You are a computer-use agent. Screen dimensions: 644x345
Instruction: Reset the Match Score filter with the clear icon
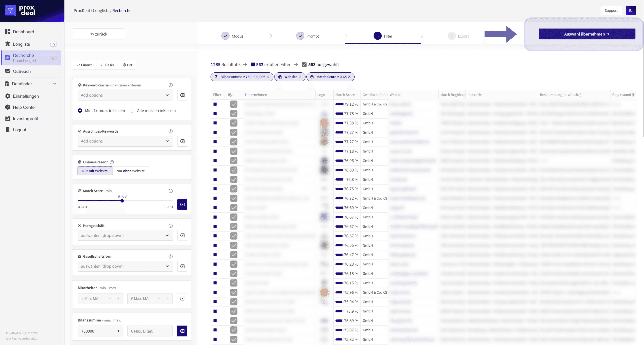(x=182, y=204)
